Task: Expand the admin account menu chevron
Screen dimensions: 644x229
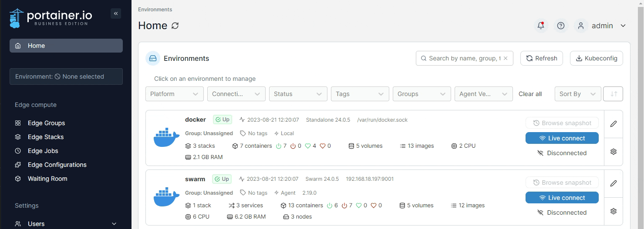Action: pyautogui.click(x=623, y=26)
